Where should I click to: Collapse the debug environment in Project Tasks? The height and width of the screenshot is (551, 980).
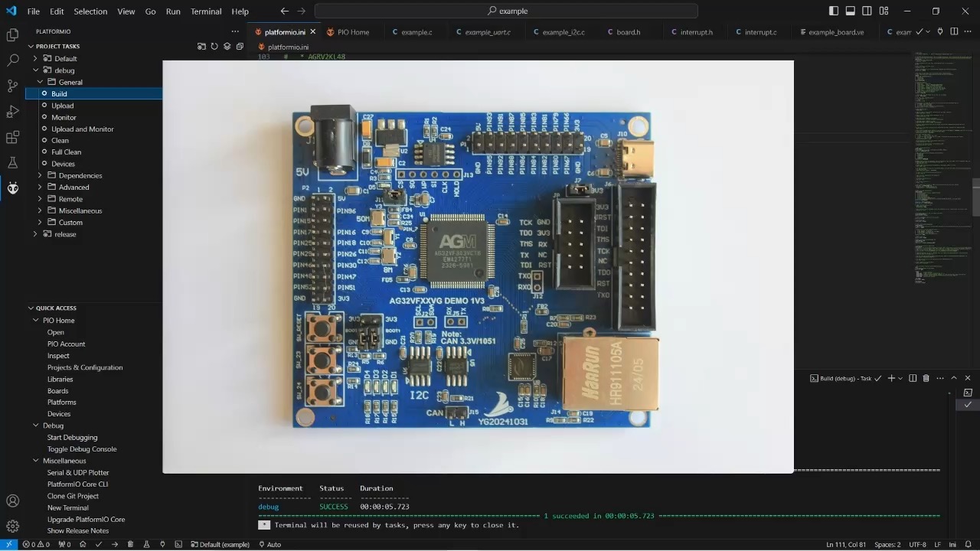(x=35, y=70)
